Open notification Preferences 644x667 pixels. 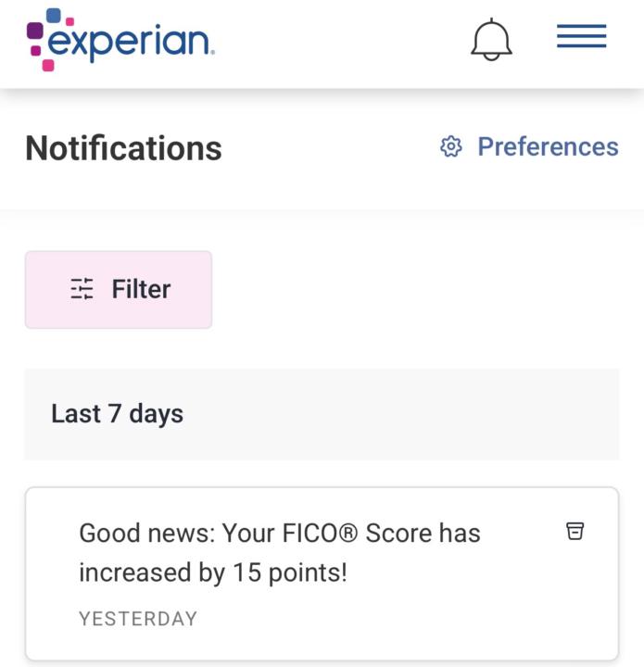click(547, 147)
